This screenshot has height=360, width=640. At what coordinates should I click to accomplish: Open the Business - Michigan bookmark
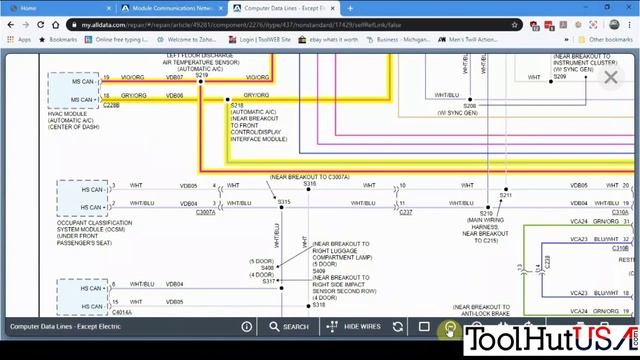coord(398,40)
